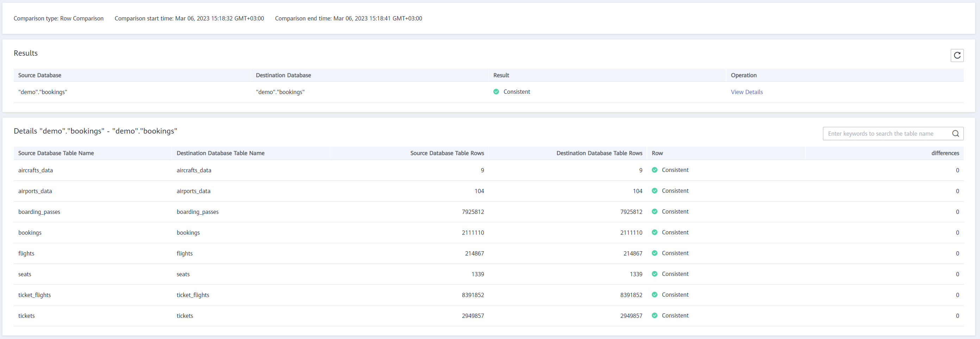Click green status icon for flights row
The width and height of the screenshot is (980, 339).
(x=654, y=253)
